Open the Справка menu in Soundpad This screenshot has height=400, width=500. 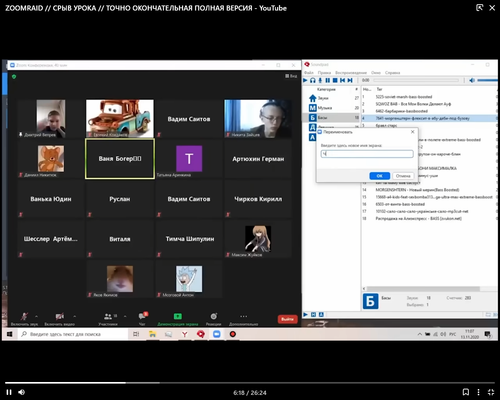point(392,73)
